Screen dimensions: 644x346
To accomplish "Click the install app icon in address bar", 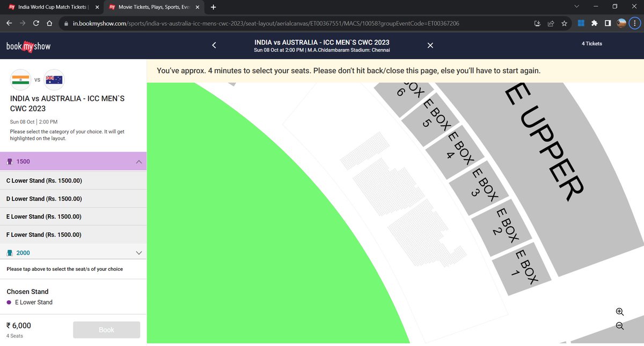I will 537,24.
